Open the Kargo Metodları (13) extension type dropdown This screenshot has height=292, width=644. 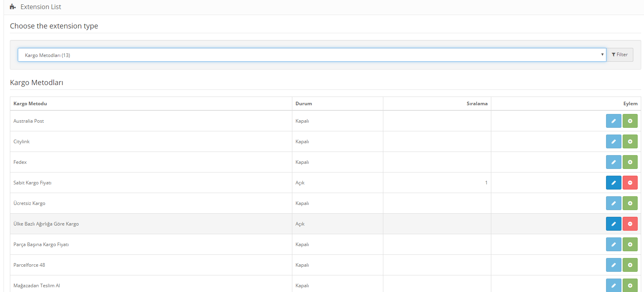pyautogui.click(x=312, y=55)
